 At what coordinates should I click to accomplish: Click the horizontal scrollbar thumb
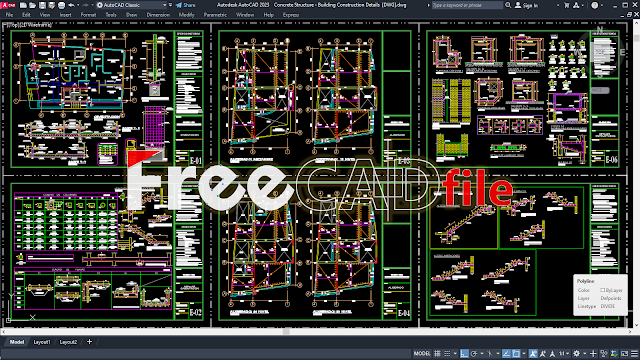click(x=286, y=331)
